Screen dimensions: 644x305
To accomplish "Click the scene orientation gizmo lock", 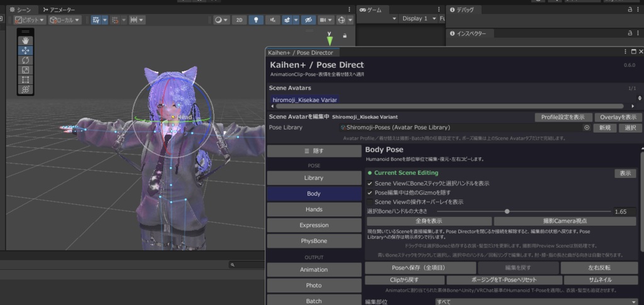I will click(x=345, y=36).
